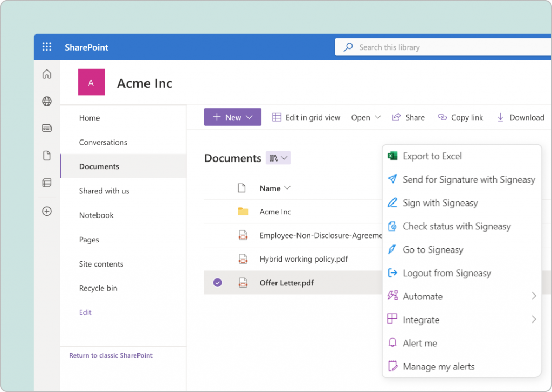This screenshot has height=392, width=552.
Task: Click the plus icon to create a new site item
Action: click(47, 211)
